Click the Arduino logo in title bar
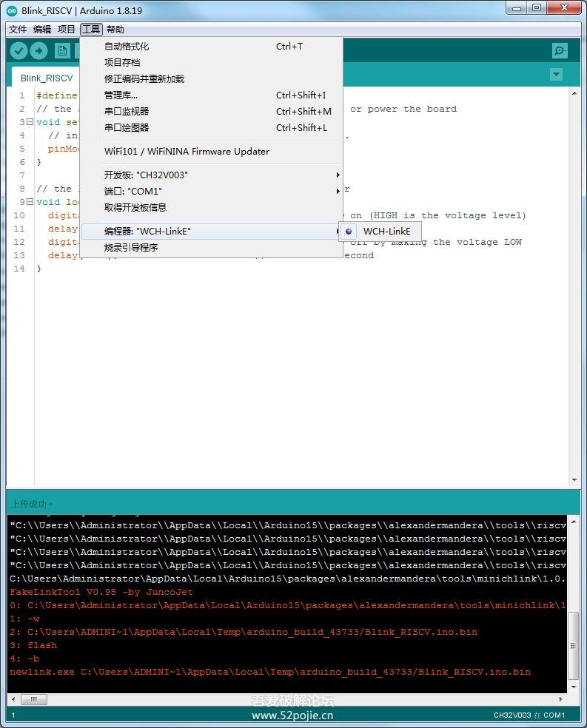This screenshot has width=587, height=728. coord(12,10)
